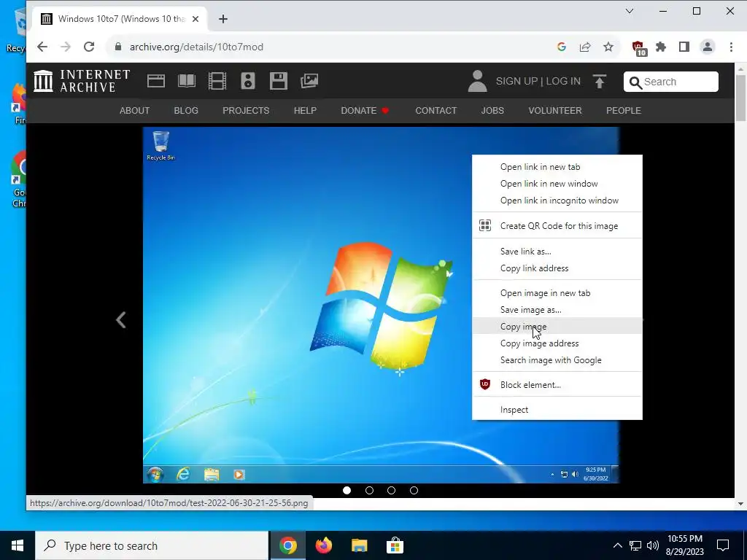
Task: Choose Open link in new tab
Action: (x=557, y=167)
